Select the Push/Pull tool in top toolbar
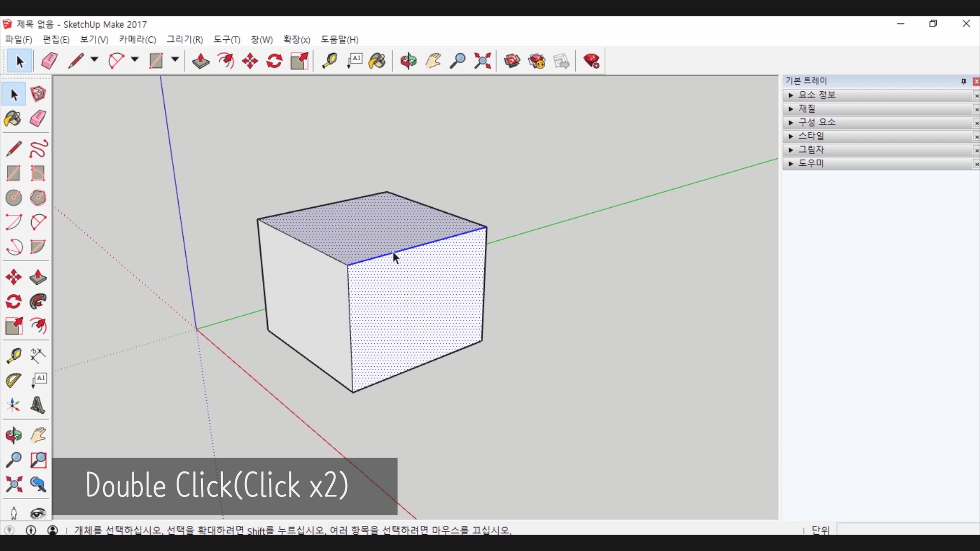Viewport: 980px width, 551px height. click(201, 61)
